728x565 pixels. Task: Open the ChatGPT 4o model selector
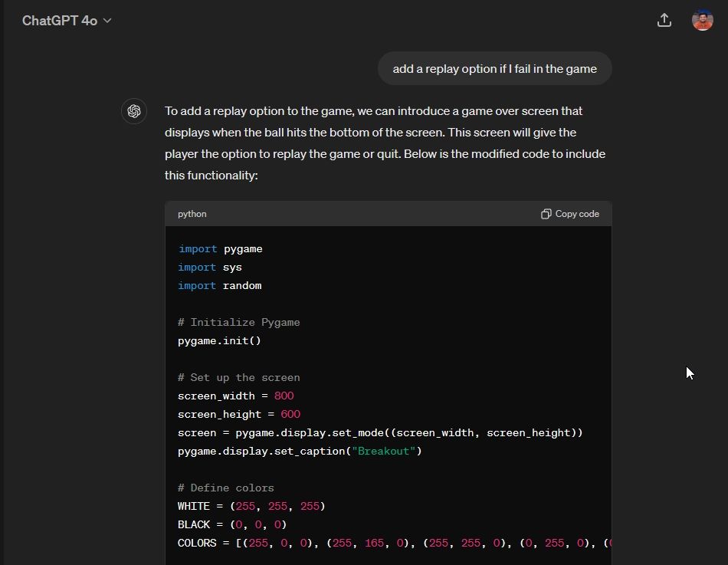[x=60, y=21]
